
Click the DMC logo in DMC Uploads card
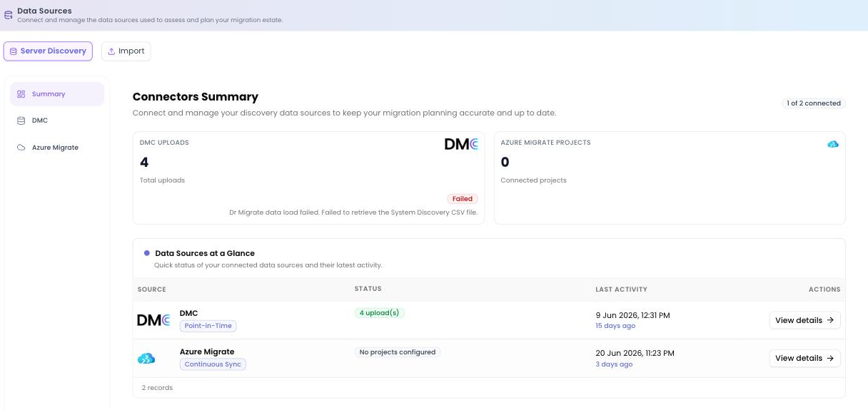(x=461, y=144)
